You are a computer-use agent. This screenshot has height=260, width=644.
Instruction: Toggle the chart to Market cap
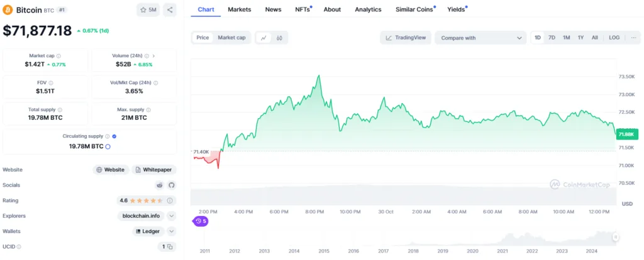point(231,38)
